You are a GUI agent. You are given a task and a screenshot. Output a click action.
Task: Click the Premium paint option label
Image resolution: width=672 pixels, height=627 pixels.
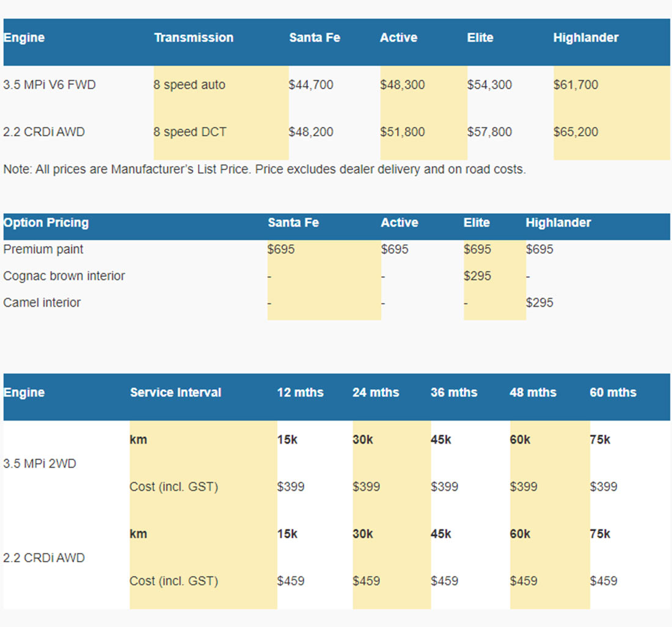(43, 249)
